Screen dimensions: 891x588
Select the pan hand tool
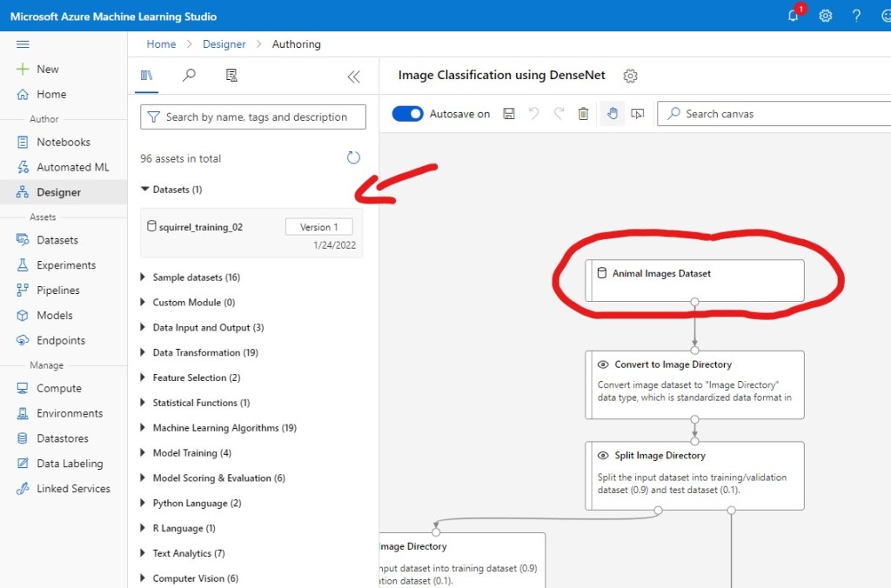(x=613, y=114)
